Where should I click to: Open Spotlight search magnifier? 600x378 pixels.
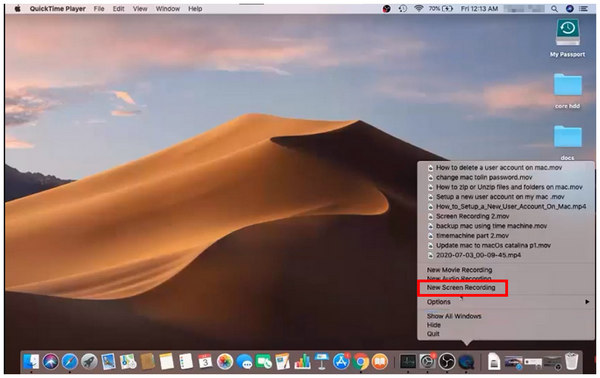pyautogui.click(x=554, y=8)
